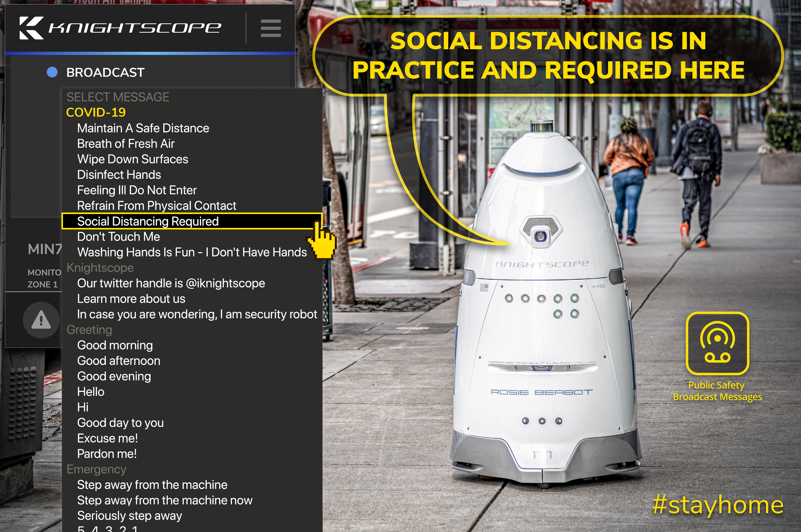Click the Public Safety Broadcast Messages icon
The height and width of the screenshot is (532, 801).
click(717, 343)
